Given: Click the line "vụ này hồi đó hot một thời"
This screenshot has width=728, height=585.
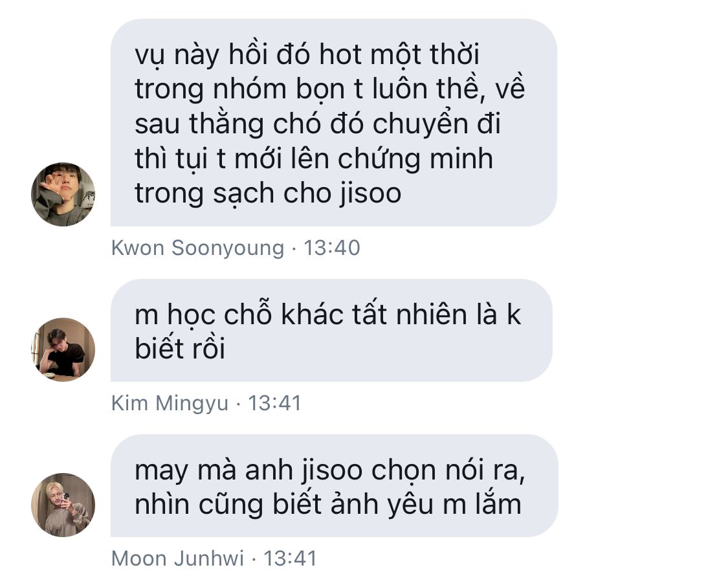Looking at the screenshot, I should click(x=307, y=55).
